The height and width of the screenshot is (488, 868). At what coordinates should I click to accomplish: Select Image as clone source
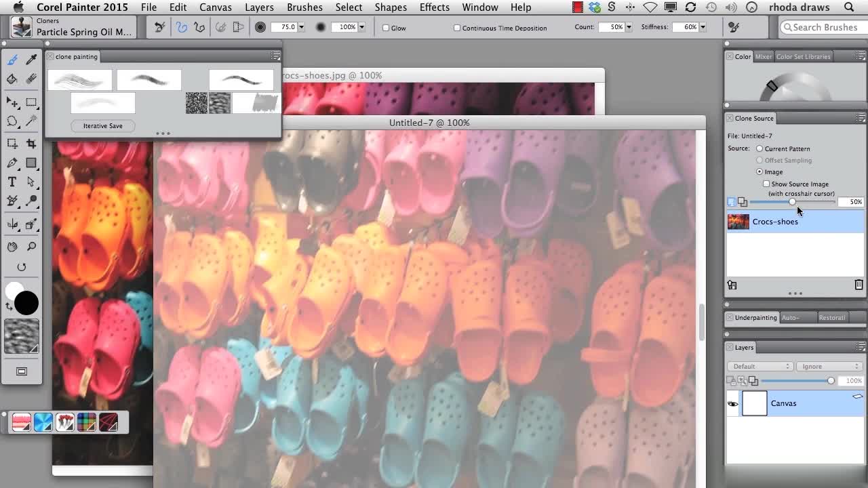[x=759, y=171]
